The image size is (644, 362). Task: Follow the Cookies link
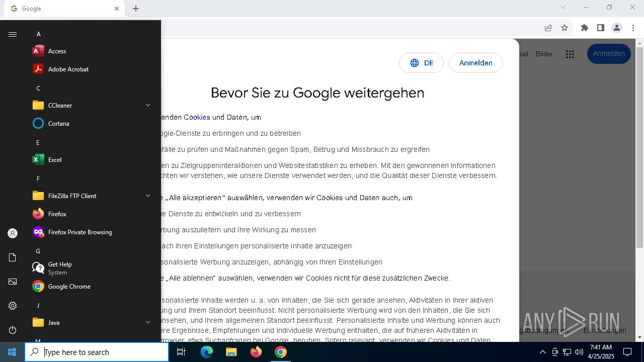(x=197, y=117)
